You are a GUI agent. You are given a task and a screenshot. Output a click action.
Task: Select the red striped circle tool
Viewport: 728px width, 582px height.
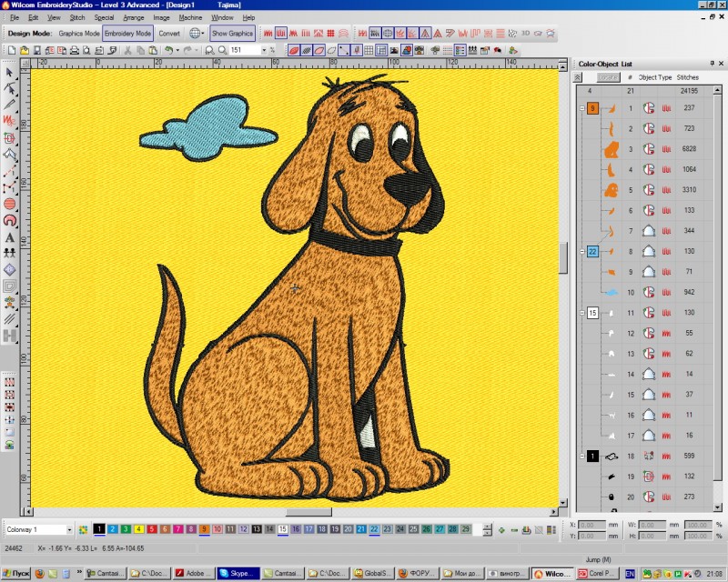9,205
